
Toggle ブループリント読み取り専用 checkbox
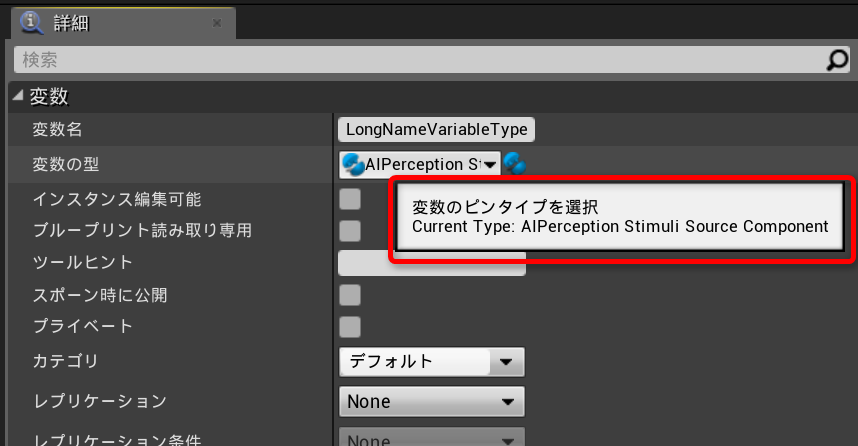pos(350,231)
